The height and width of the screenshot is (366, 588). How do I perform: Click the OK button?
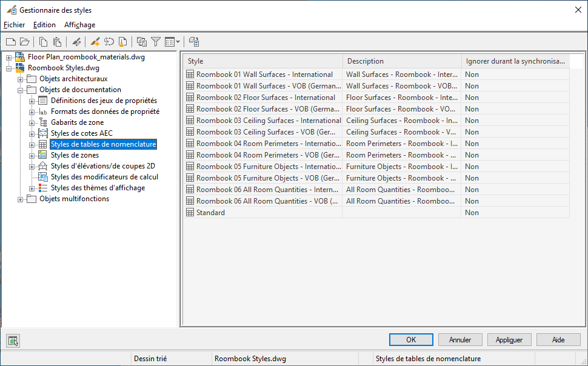click(411, 340)
